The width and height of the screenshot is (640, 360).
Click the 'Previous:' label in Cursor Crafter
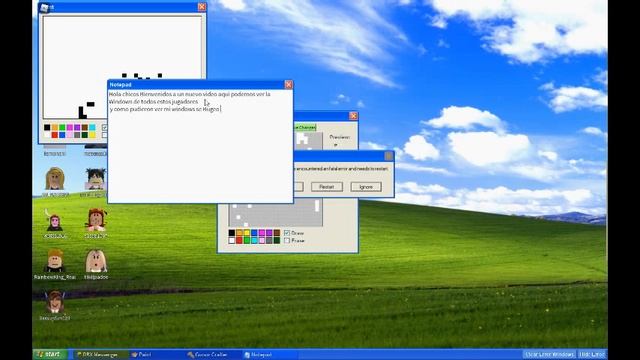tap(340, 137)
